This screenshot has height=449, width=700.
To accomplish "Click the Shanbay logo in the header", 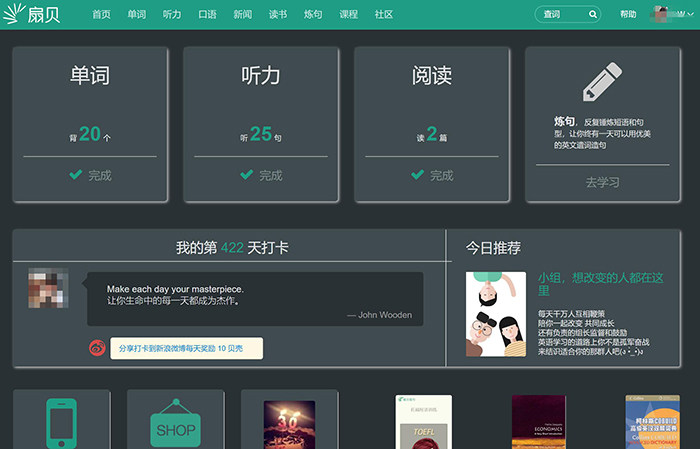I will [31, 14].
